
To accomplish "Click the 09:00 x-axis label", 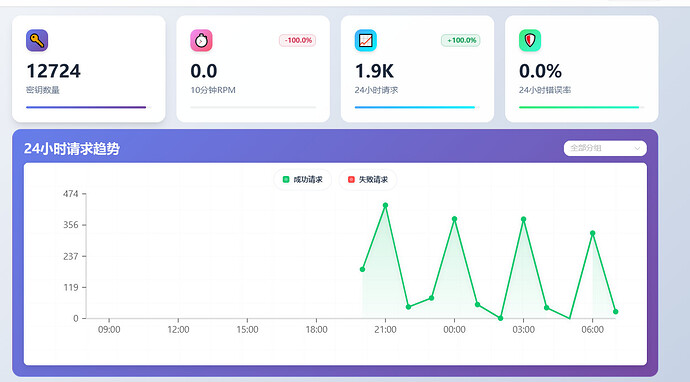I will tap(109, 330).
